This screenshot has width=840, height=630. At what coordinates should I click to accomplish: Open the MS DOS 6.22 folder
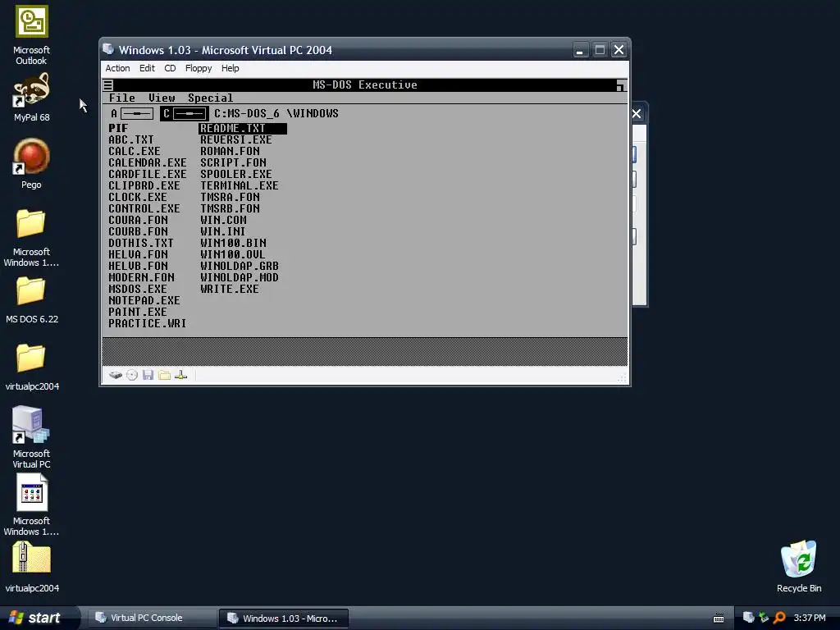coord(32,301)
